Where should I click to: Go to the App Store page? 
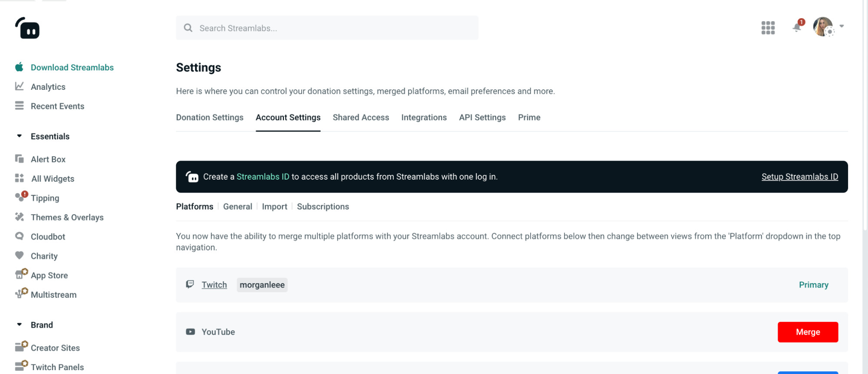pyautogui.click(x=49, y=276)
